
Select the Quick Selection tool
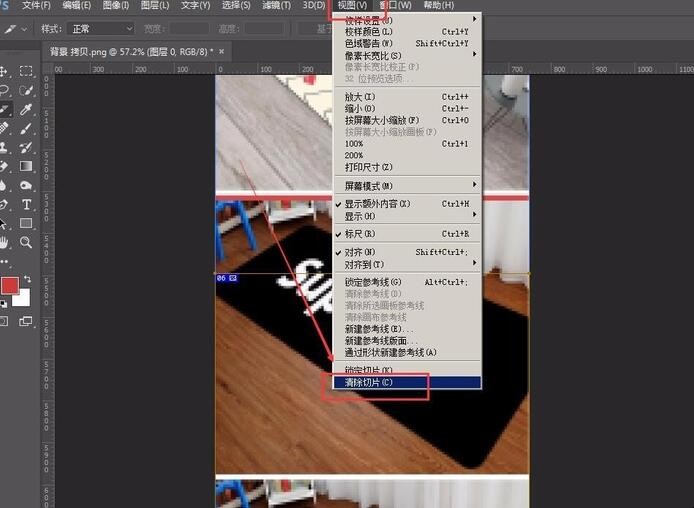[26, 90]
